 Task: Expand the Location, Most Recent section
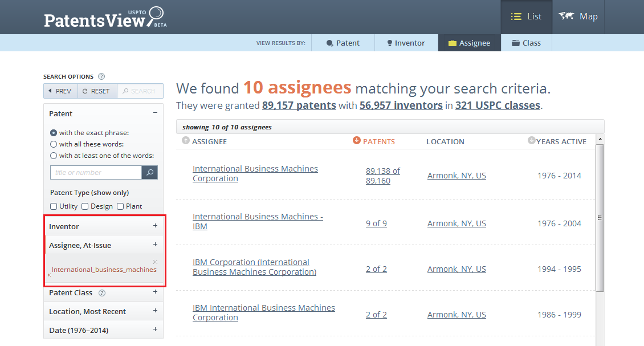pos(103,311)
